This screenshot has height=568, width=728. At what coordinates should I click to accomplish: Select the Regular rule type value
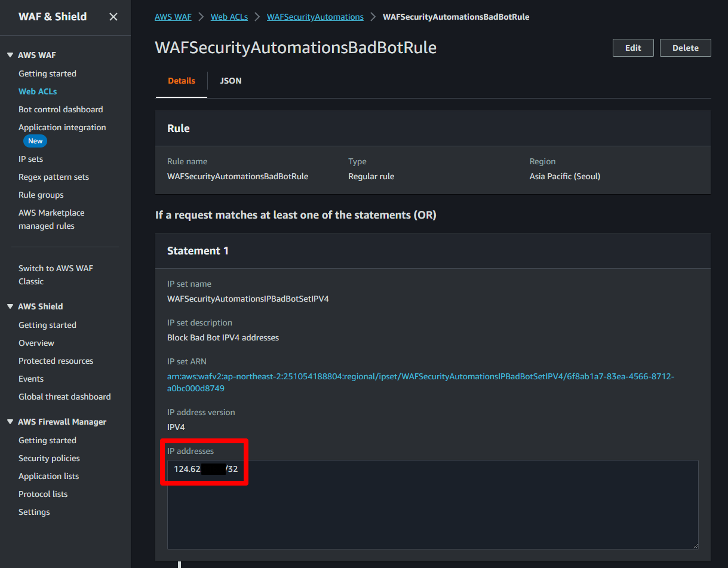[371, 176]
